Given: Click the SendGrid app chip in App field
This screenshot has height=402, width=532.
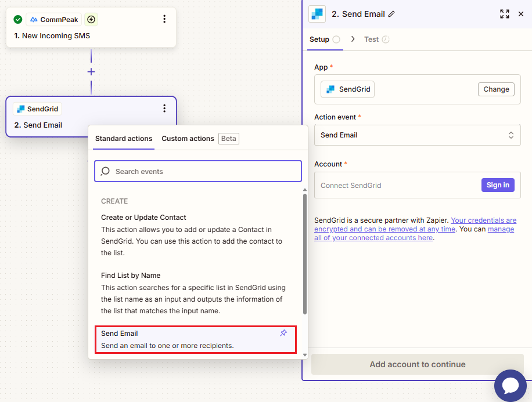Looking at the screenshot, I should (x=347, y=89).
